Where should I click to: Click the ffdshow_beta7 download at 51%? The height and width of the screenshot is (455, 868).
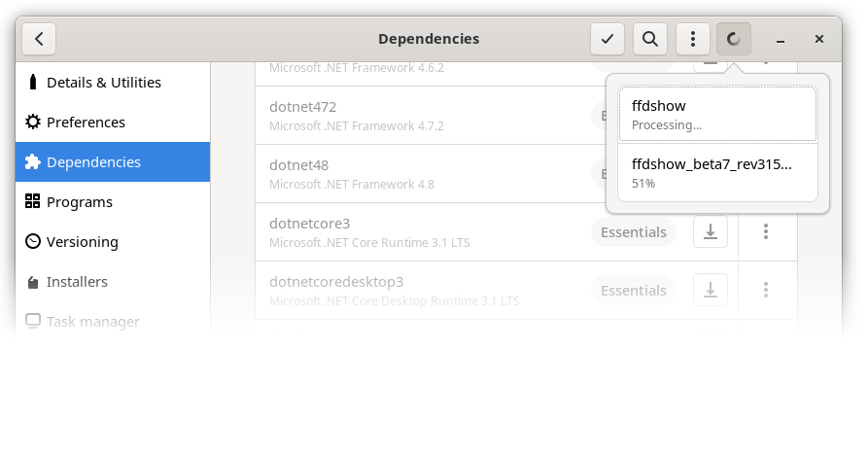717,172
